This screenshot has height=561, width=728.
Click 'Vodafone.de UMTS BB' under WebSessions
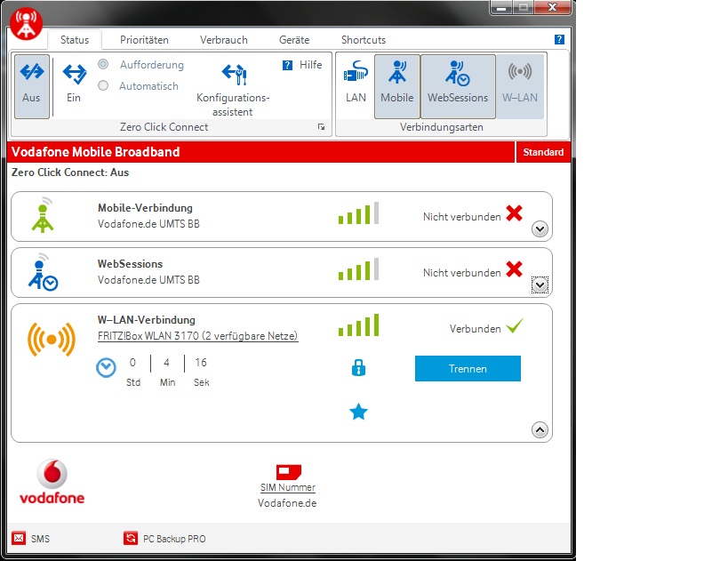(x=148, y=280)
